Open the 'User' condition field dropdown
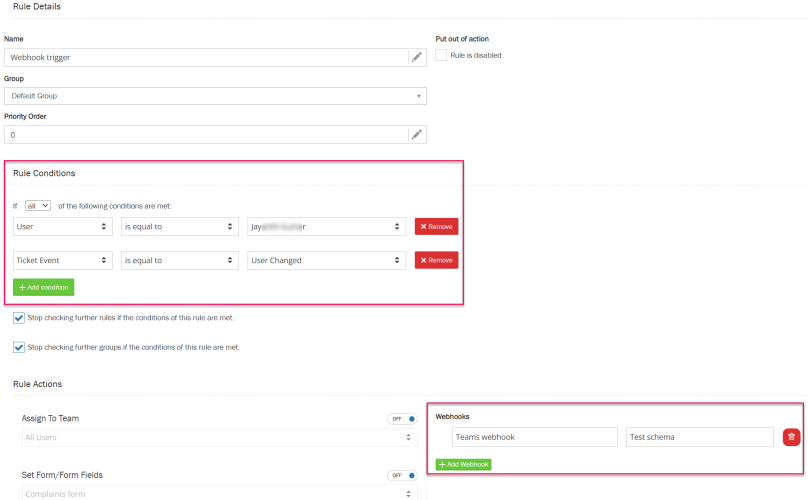This screenshot has width=808, height=500. point(62,227)
